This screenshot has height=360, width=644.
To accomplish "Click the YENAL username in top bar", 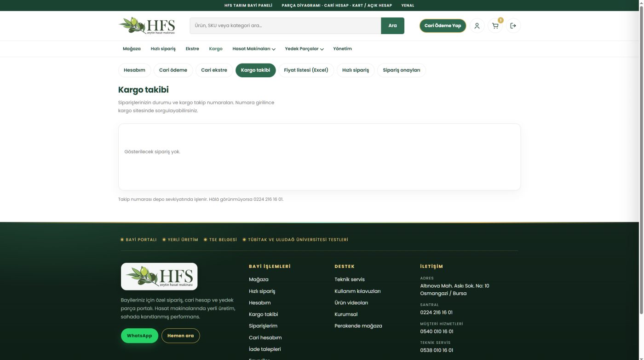I will 408,6.
